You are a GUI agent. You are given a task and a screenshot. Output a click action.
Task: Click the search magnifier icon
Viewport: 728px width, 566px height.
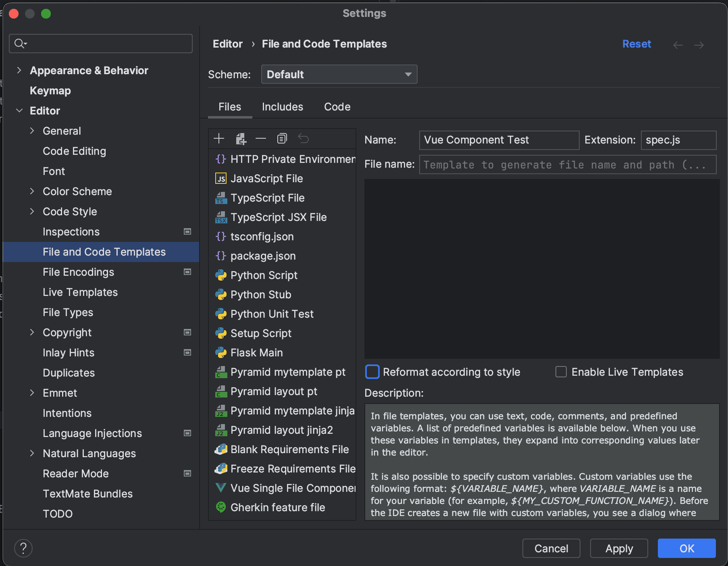pos(20,44)
